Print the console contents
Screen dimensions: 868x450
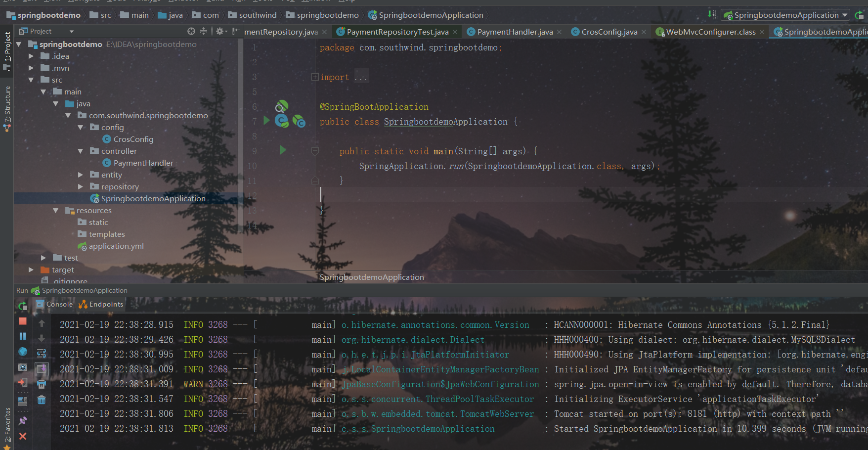click(42, 383)
